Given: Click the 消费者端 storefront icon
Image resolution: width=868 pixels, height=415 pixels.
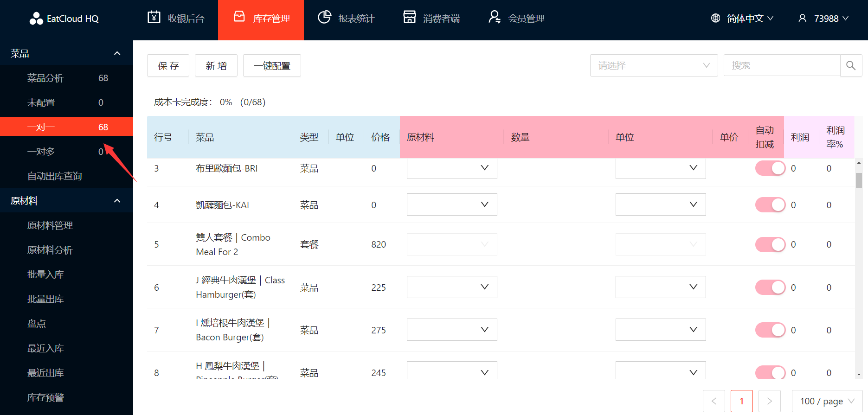Looking at the screenshot, I should tap(409, 17).
